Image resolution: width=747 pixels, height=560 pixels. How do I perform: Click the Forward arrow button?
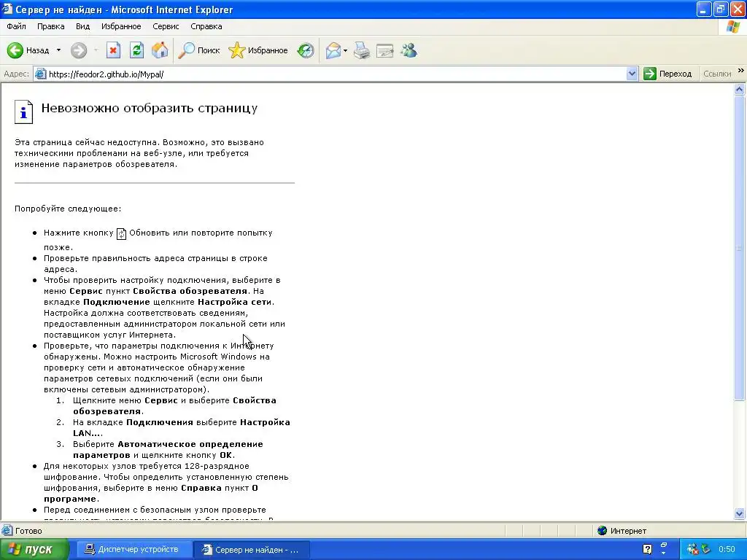(x=79, y=50)
